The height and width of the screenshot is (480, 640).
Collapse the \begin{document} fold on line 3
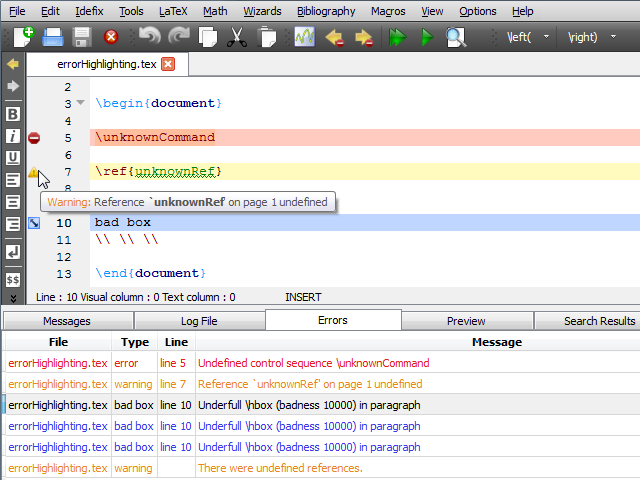click(x=80, y=103)
